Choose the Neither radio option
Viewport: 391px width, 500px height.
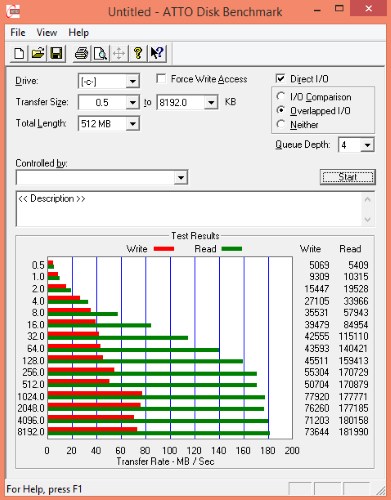tap(281, 124)
